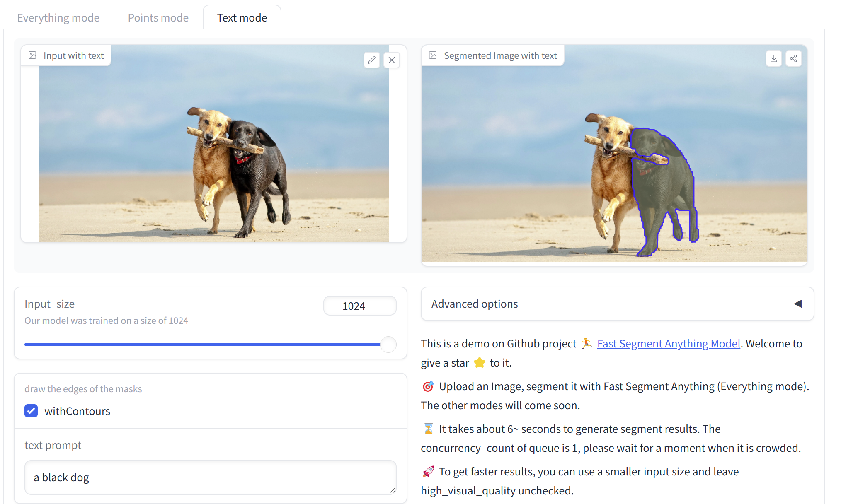Viewport: 841px width, 504px height.
Task: Open the Fast Segment Anything Model link
Action: click(668, 344)
